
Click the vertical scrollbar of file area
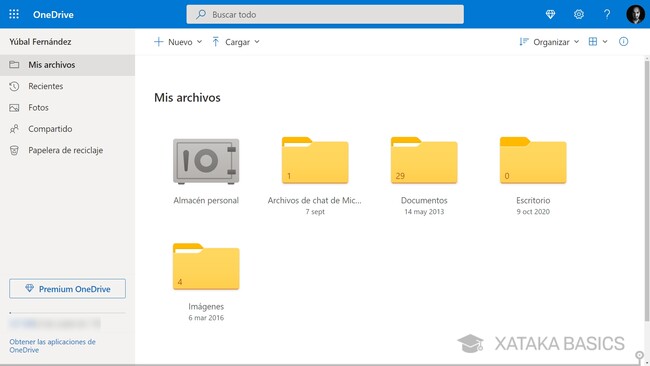pyautogui.click(x=647, y=191)
